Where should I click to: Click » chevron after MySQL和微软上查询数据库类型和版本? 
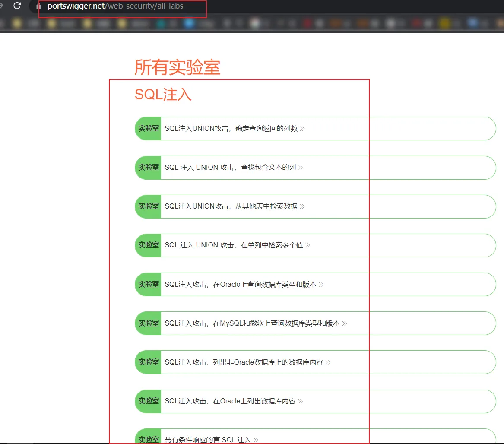tap(345, 323)
